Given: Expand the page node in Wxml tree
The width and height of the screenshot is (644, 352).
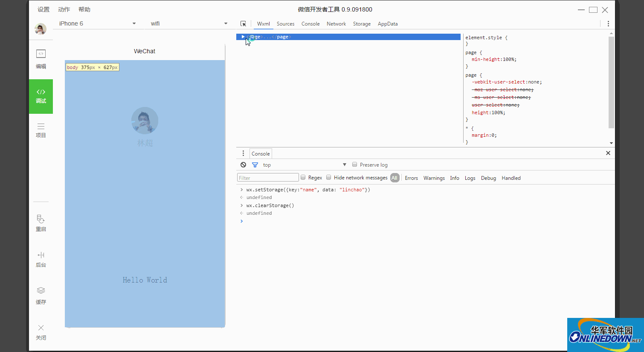Looking at the screenshot, I should [243, 37].
